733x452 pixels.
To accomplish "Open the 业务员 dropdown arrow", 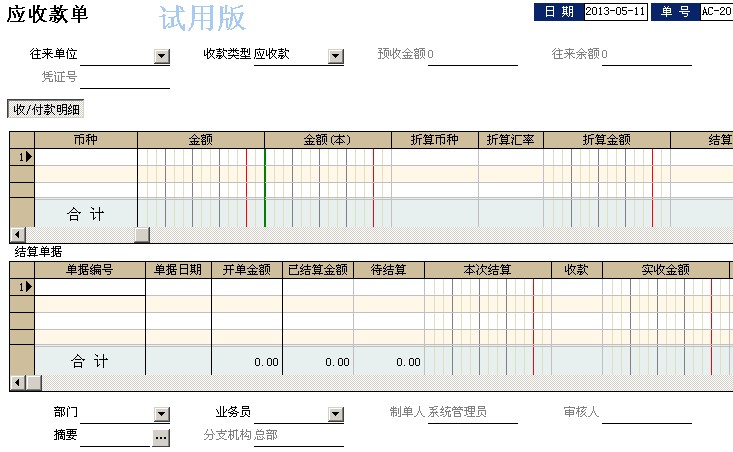I will click(x=336, y=414).
